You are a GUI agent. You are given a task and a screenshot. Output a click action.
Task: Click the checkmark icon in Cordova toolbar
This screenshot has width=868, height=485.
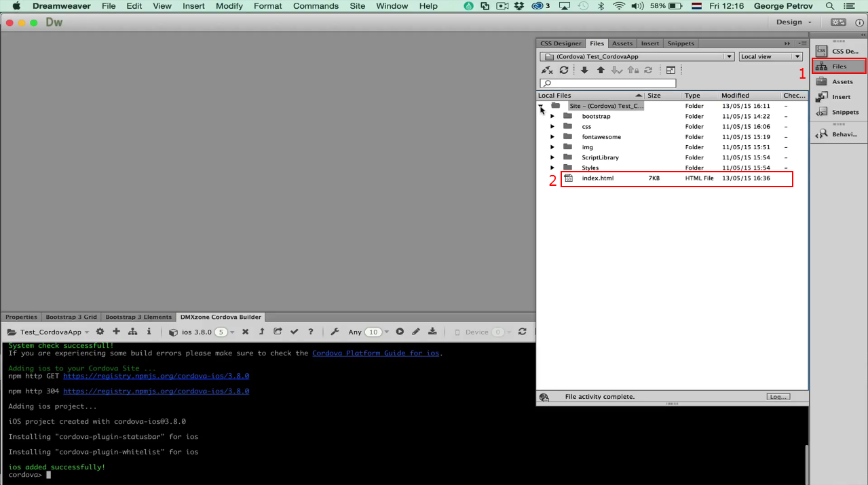pos(294,332)
